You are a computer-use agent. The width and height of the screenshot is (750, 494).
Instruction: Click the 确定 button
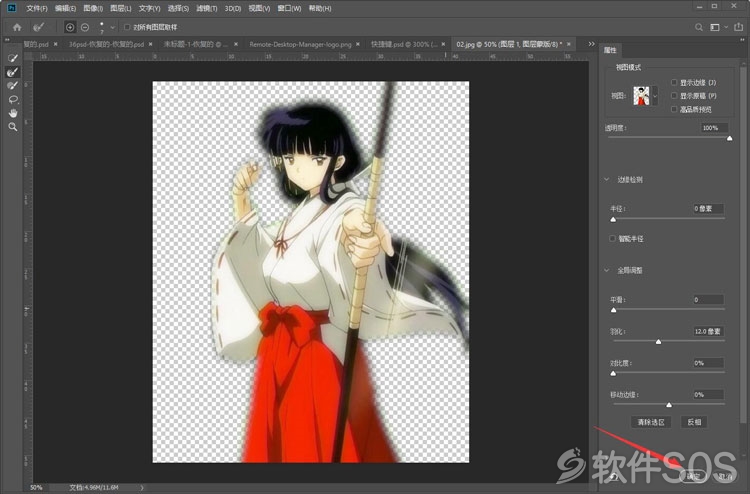(x=693, y=476)
